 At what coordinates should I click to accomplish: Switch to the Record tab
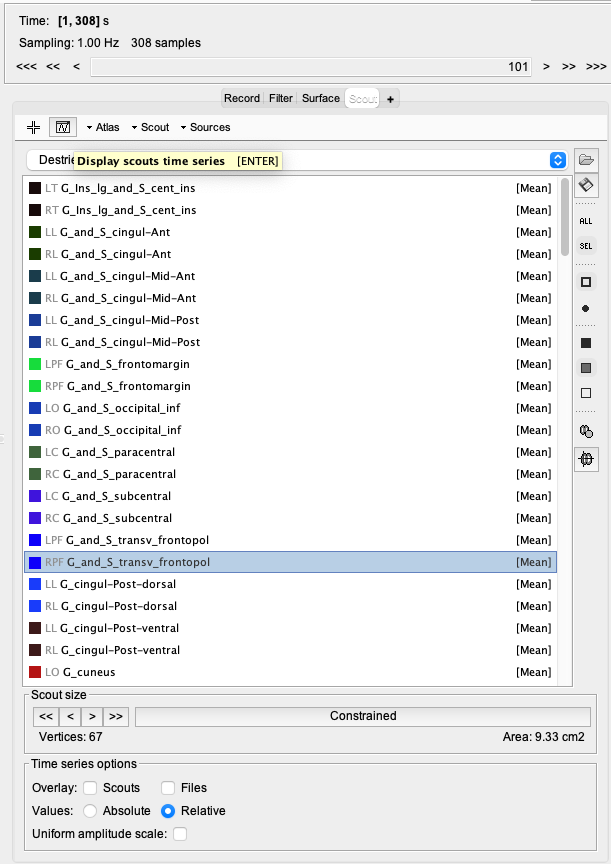(242, 98)
